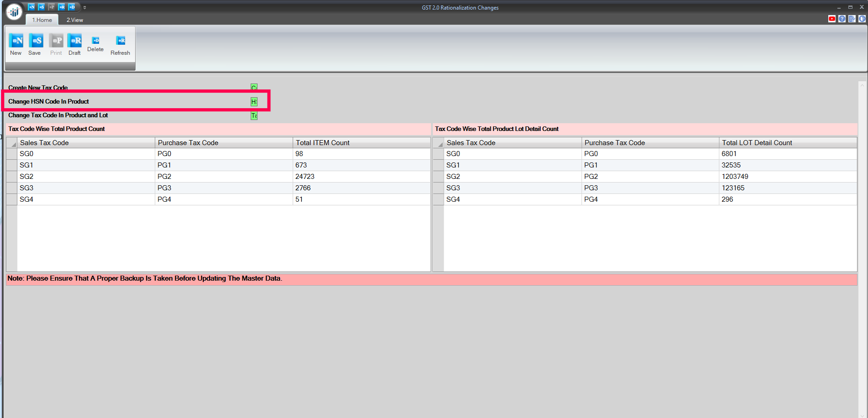Click green button beside Create New Tax Code
This screenshot has height=418, width=868.
(x=254, y=87)
